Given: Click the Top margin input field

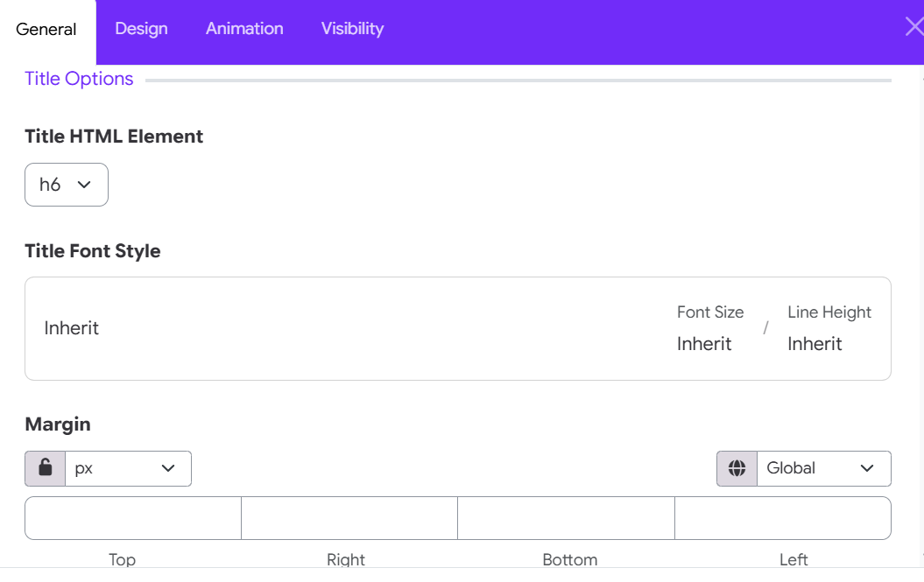Looking at the screenshot, I should click(133, 518).
